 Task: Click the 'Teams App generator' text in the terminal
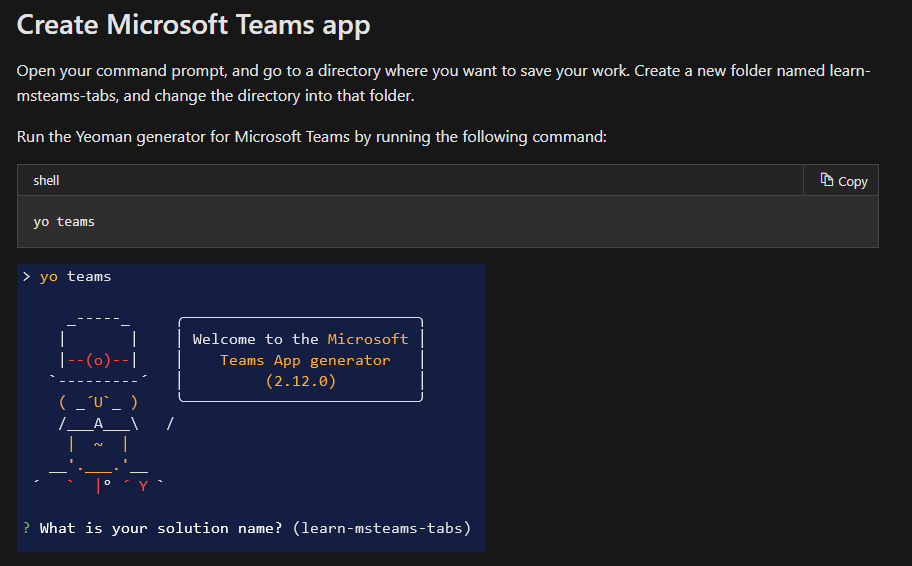[x=305, y=361]
